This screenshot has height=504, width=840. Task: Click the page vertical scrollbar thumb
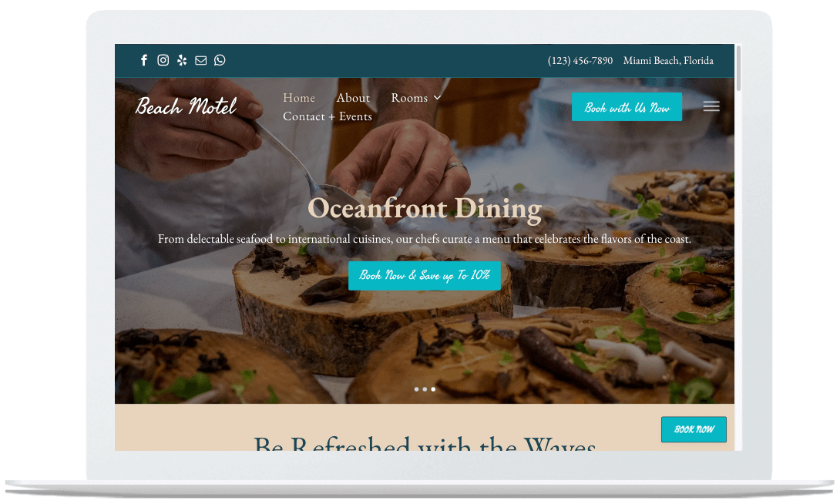tap(738, 68)
